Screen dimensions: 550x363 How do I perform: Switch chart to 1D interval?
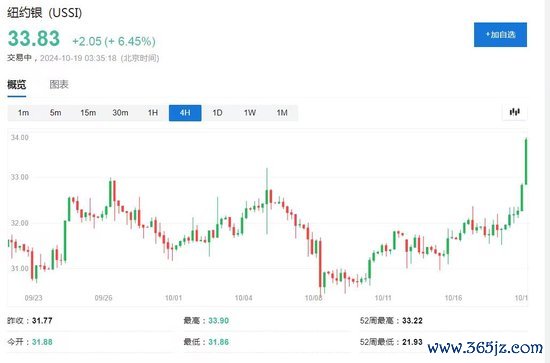(217, 113)
